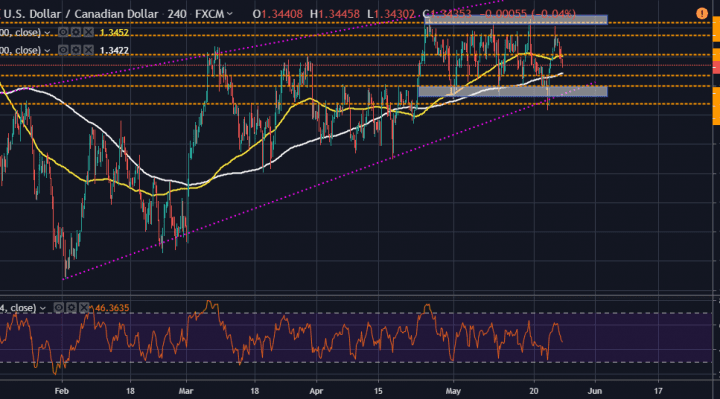Viewport: 720px width, 399px height.
Task: Click the 20 date label on time axis
Action: (534, 391)
